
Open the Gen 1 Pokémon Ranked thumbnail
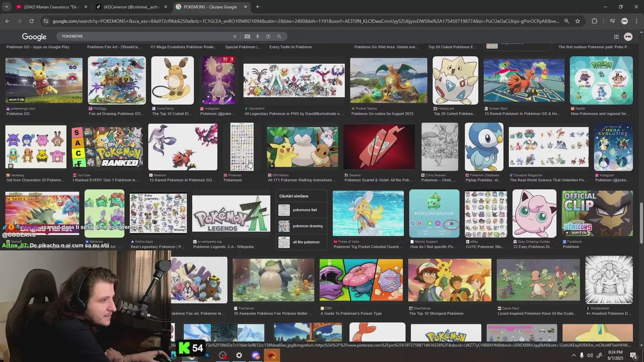click(x=107, y=147)
